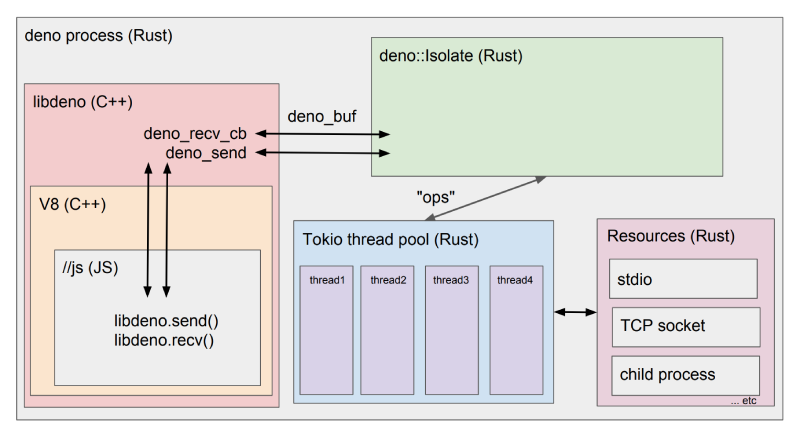
Task: Click the "libdeno.recv()" text
Action: [x=164, y=340]
